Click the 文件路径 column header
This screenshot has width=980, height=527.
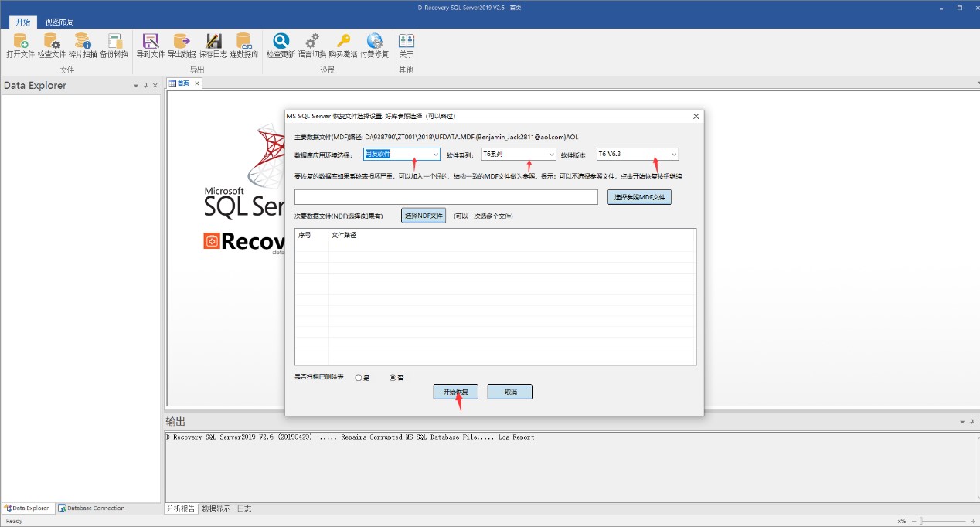coord(344,234)
